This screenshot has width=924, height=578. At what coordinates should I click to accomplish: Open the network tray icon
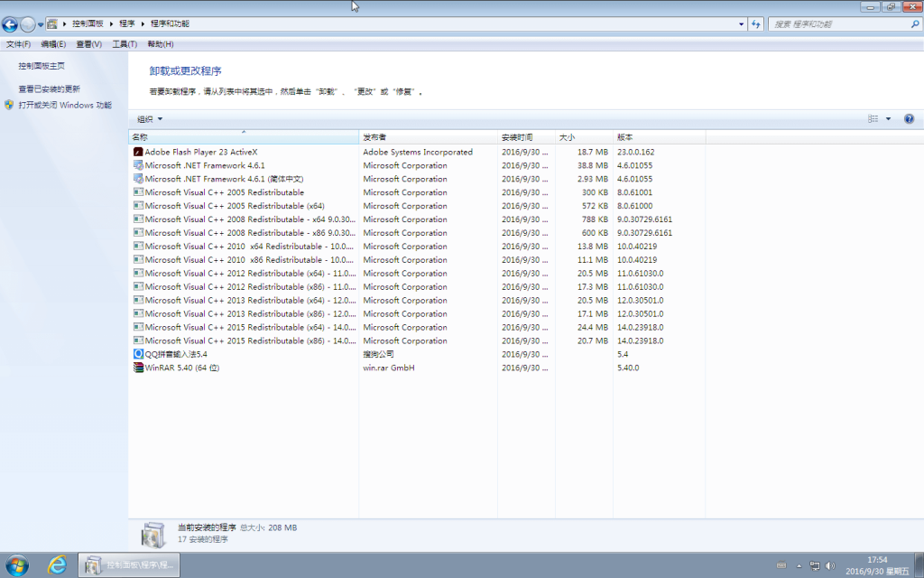[815, 565]
